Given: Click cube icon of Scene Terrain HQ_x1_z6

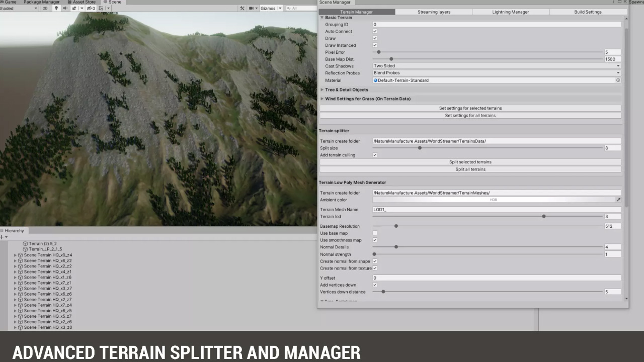Looking at the screenshot, I should point(21,277).
